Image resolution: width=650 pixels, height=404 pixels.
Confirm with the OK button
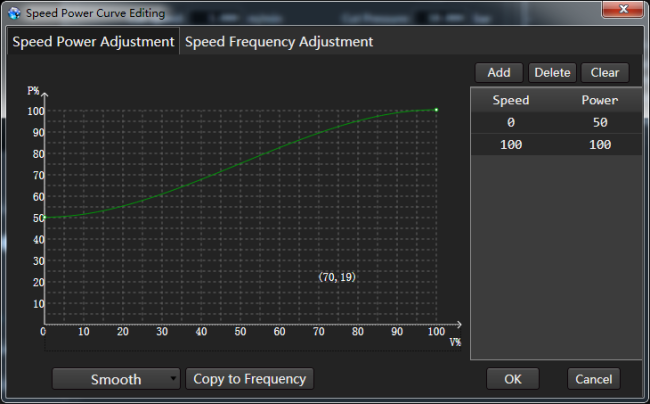point(513,379)
